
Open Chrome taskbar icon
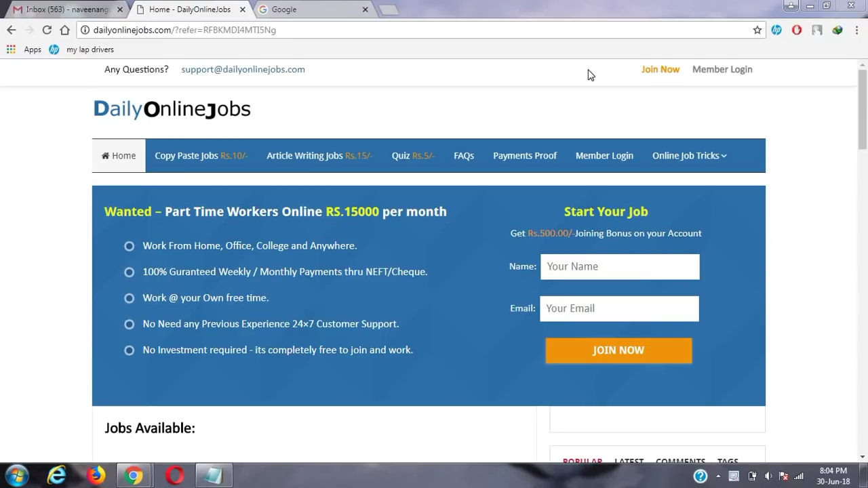(134, 476)
